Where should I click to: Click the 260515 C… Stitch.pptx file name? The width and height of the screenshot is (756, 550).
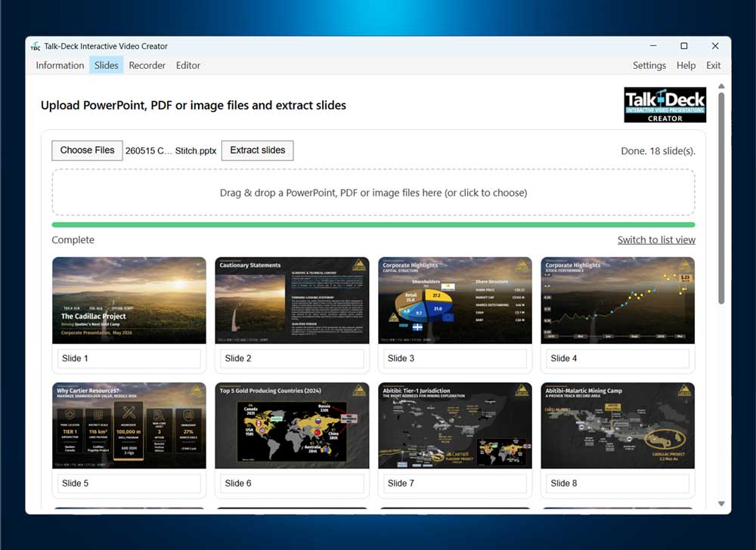(x=171, y=151)
